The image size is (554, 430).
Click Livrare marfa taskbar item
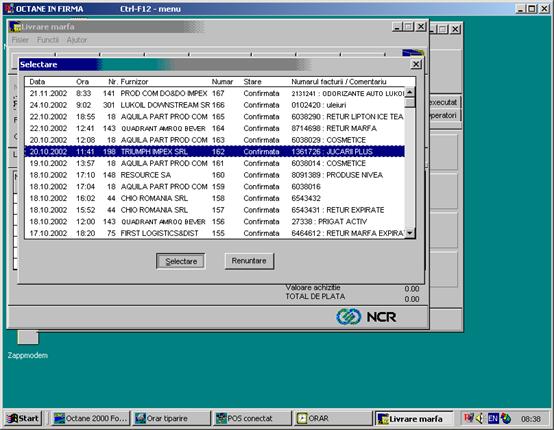(413, 419)
